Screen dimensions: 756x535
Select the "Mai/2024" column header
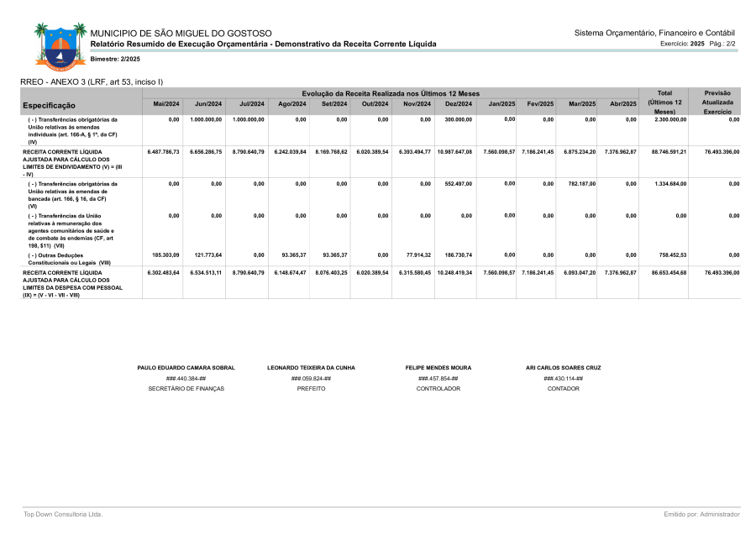165,103
